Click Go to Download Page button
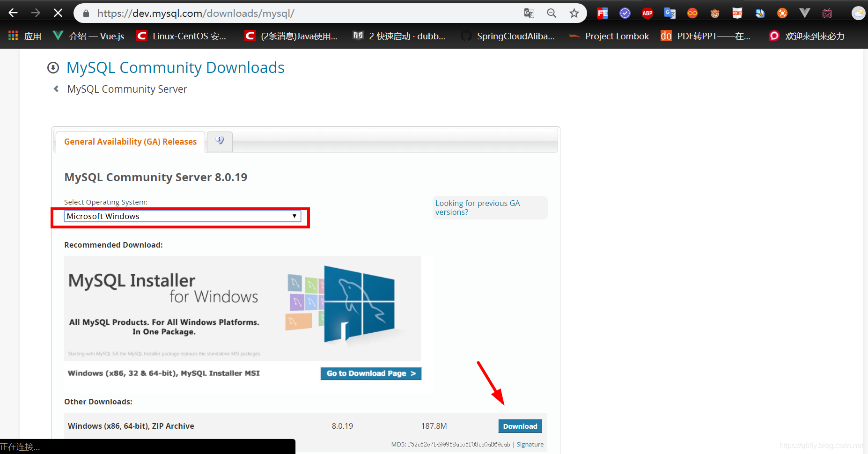 371,373
